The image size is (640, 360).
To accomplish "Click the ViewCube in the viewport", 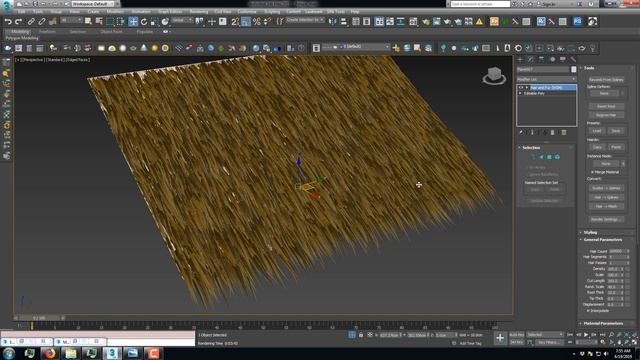I will tap(494, 76).
